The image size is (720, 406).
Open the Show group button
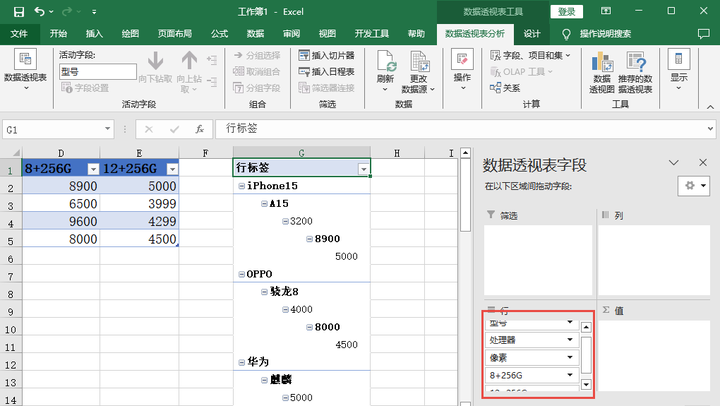679,69
